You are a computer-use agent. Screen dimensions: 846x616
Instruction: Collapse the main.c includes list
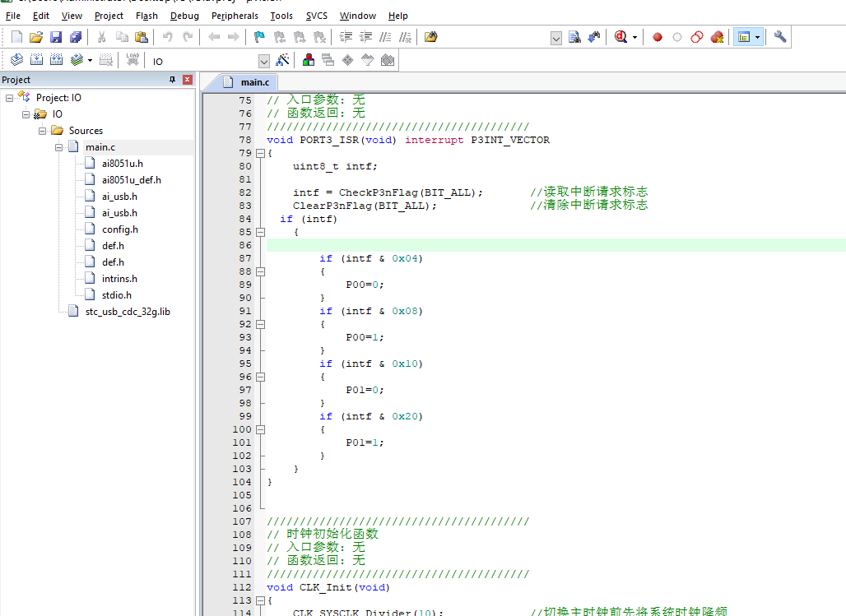coord(58,147)
